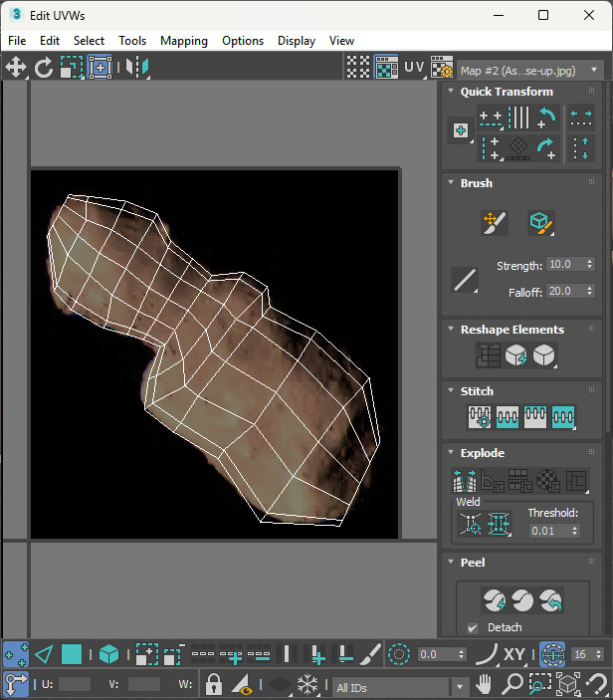
Task: Toggle the Soft Selection circle icon
Action: [x=399, y=655]
